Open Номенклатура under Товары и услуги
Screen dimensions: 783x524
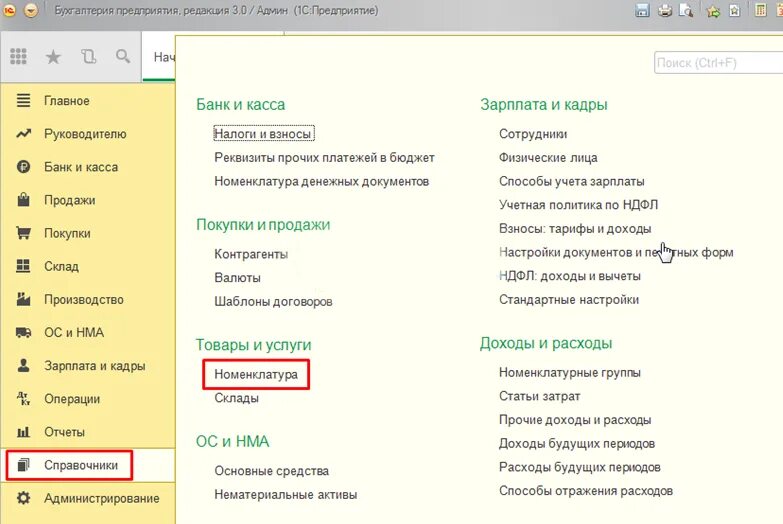256,374
